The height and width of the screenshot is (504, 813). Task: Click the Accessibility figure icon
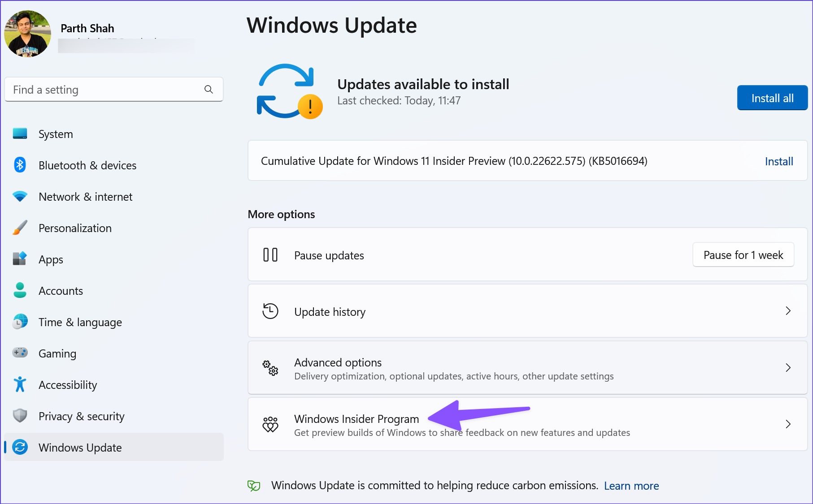point(20,384)
